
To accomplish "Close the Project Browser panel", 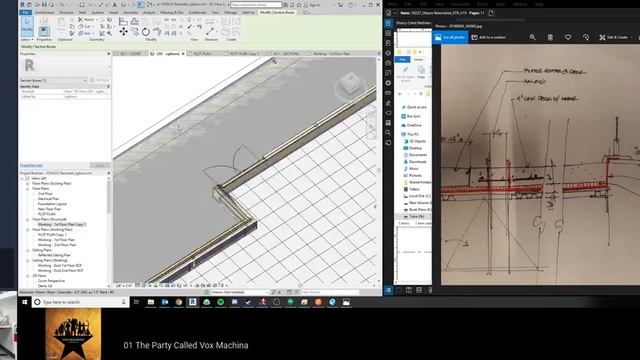I will click(109, 173).
